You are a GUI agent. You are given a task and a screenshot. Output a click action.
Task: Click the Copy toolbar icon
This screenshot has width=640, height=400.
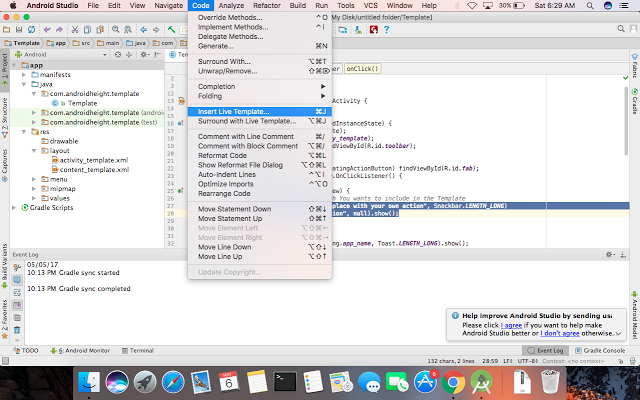[x=87, y=29]
